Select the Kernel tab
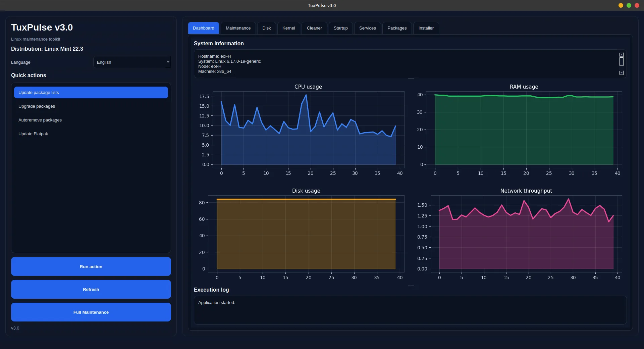644x349 pixels. [x=288, y=28]
